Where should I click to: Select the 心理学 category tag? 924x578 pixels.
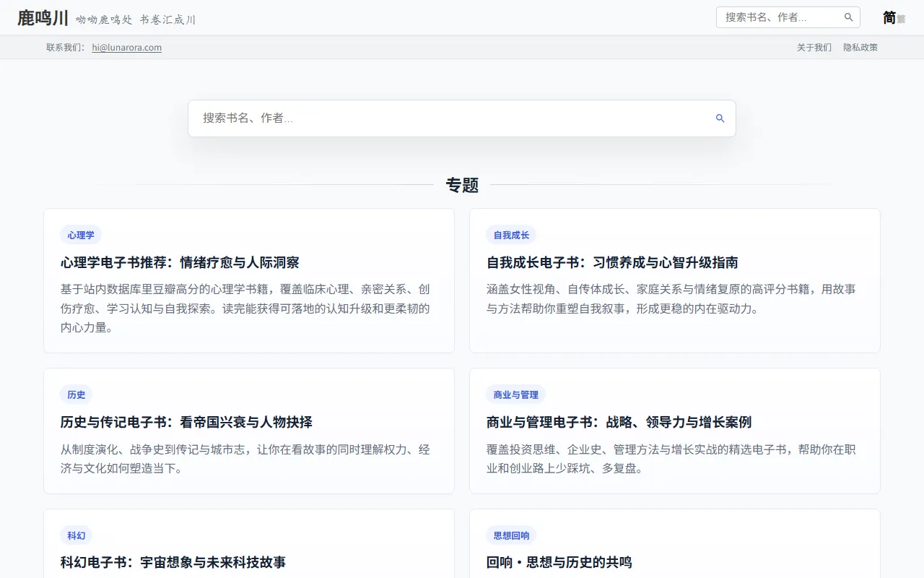click(x=80, y=235)
